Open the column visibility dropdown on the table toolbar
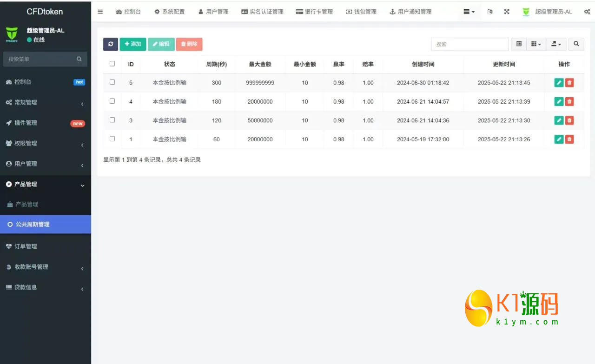The height and width of the screenshot is (364, 595). pos(536,44)
